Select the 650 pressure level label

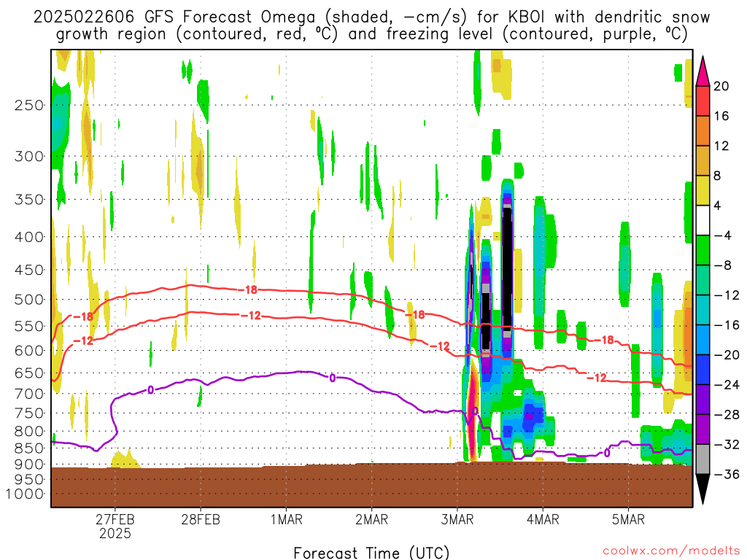pyautogui.click(x=29, y=373)
